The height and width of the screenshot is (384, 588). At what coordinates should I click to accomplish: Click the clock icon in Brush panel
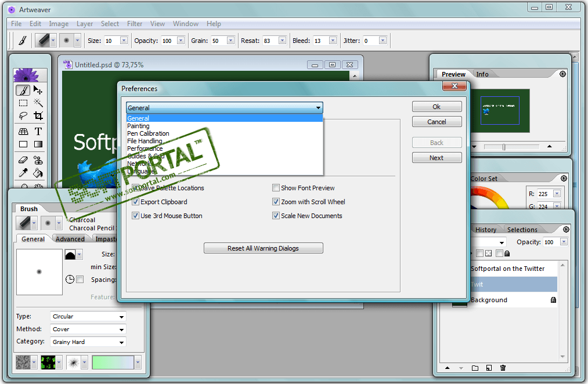tap(70, 280)
